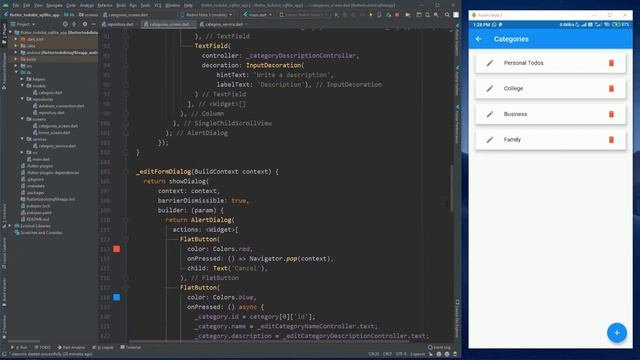This screenshot has height=360, width=640.
Task: Open the Run tool window button
Action: (x=19, y=347)
